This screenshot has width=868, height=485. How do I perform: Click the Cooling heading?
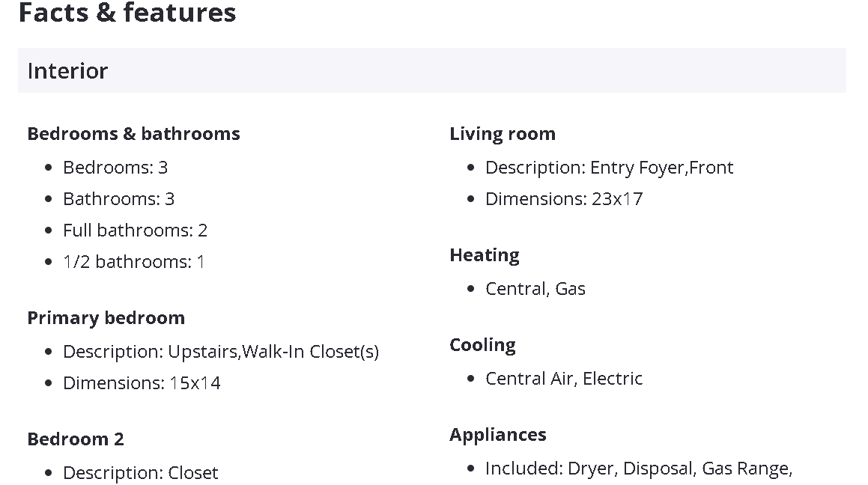point(482,345)
